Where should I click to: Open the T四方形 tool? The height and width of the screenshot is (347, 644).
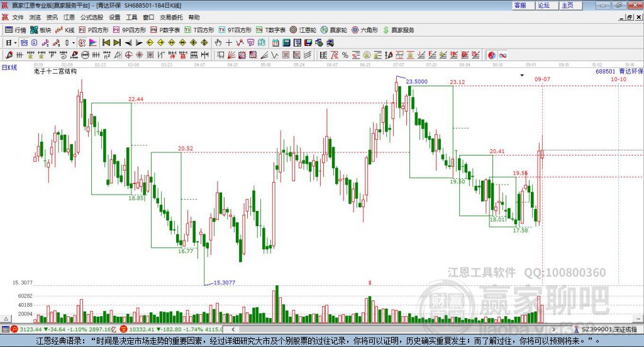(x=199, y=30)
